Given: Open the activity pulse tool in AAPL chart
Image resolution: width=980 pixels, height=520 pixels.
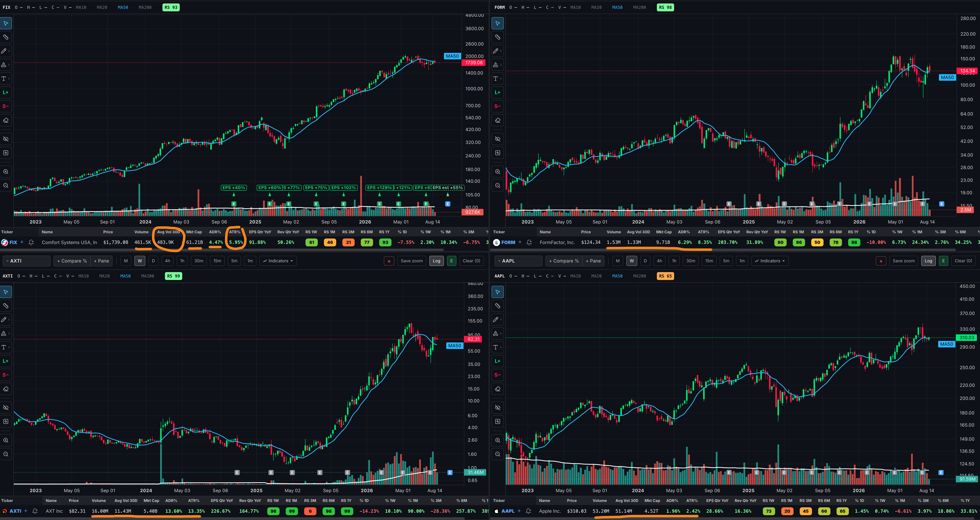Looking at the screenshot, I should pos(498,421).
